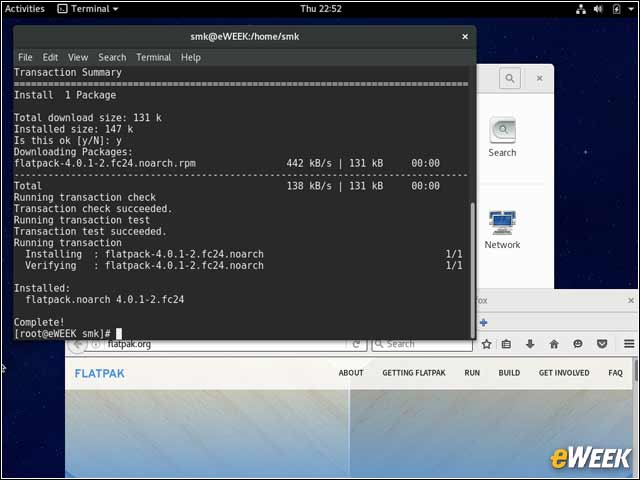The width and height of the screenshot is (640, 480).
Task: Open the FAQ page link
Action: point(616,373)
